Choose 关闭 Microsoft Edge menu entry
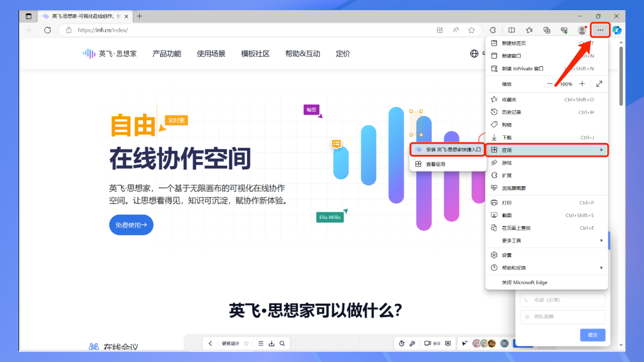Viewport: 644px width, 362px height. [x=547, y=282]
